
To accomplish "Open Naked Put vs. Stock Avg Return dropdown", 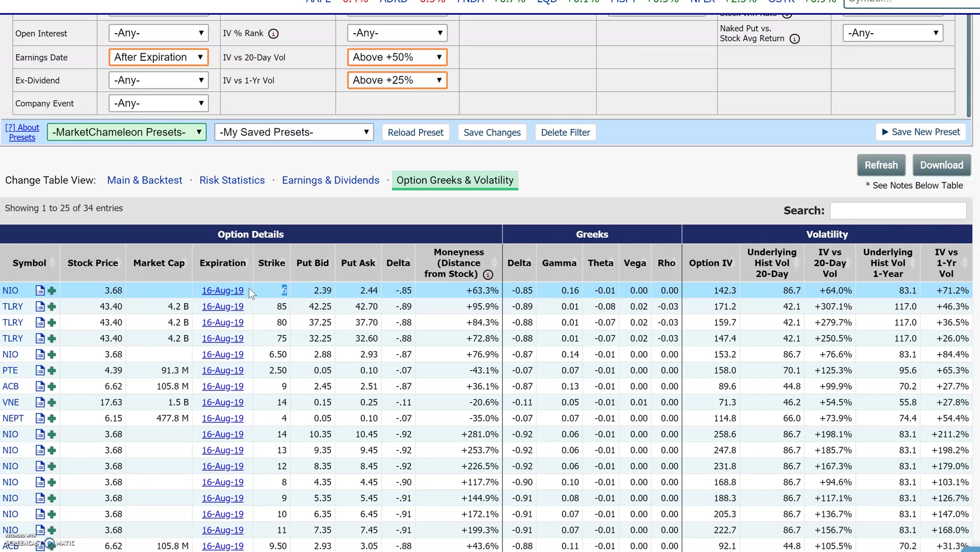I will [x=893, y=33].
